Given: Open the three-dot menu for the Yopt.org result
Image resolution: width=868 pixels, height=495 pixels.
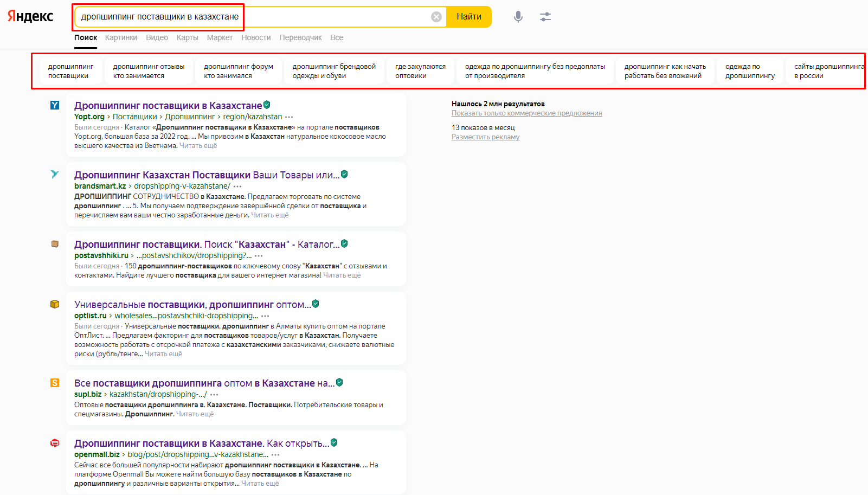Looking at the screenshot, I should coord(289,117).
